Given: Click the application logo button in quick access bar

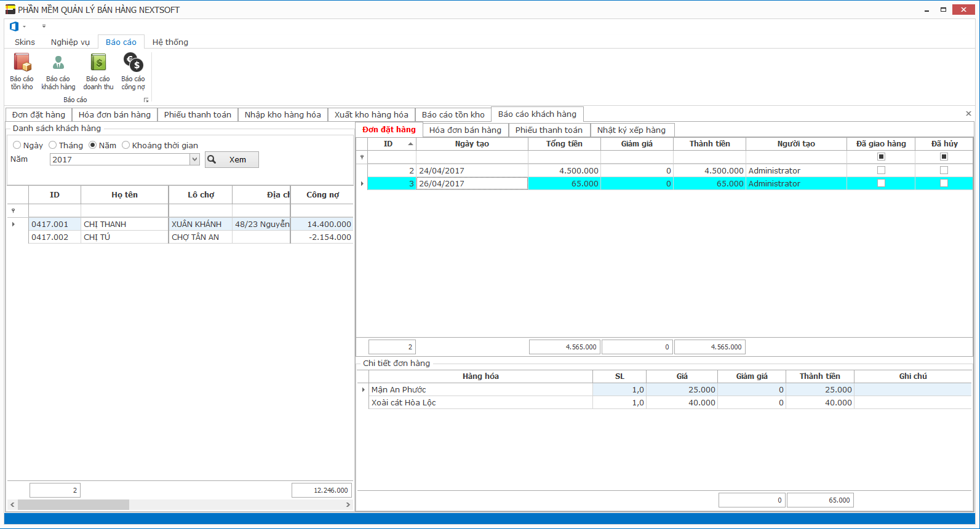Looking at the screenshot, I should 14,26.
